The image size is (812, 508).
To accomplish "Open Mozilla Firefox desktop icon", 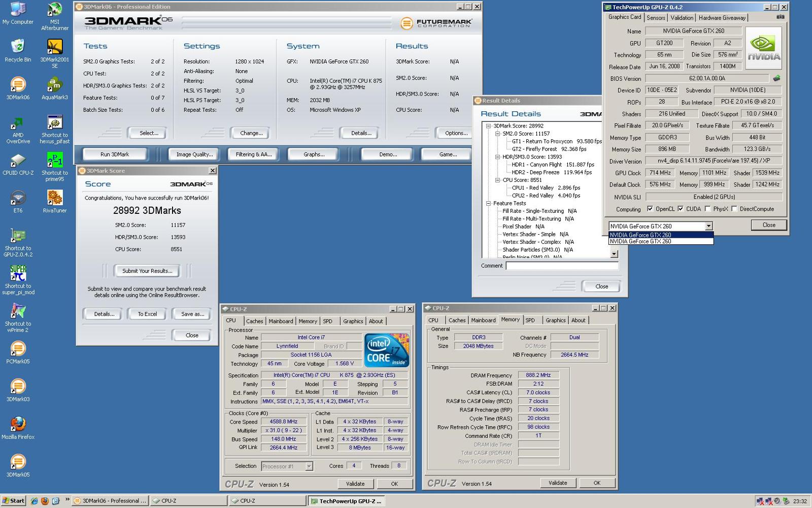I will [x=18, y=428].
